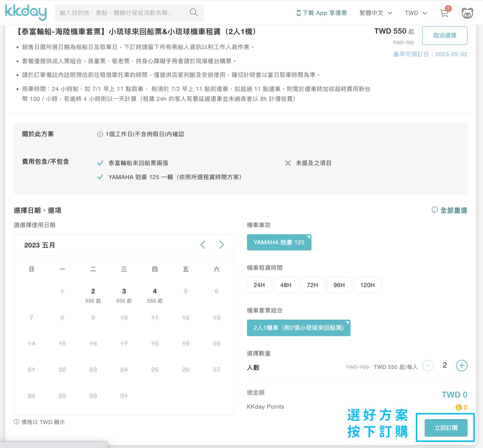Click the price info icon near 價格以 TWD 顯示
The image size is (483, 448).
pyautogui.click(x=17, y=422)
